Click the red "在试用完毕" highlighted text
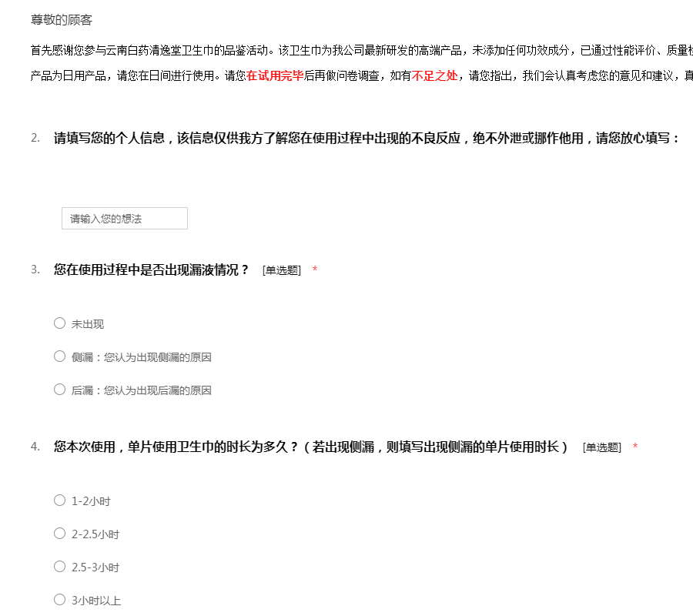693x616 pixels. (275, 75)
